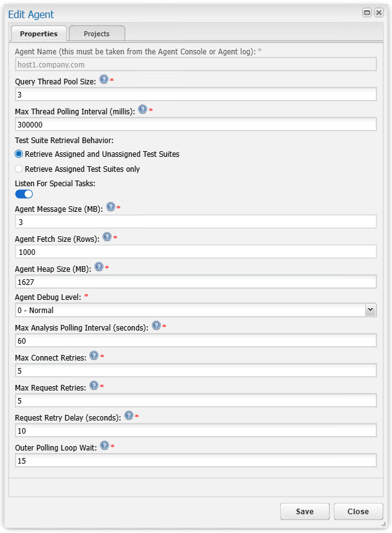392x533 pixels.
Task: Open the Agent Fetch Size help icon
Action: (107, 237)
